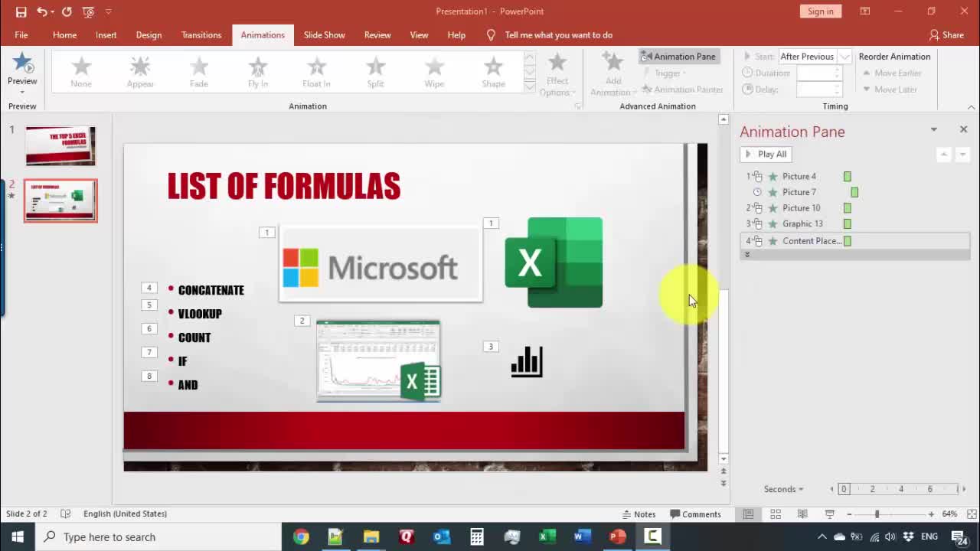Toggle the Notes pane in status bar
Viewport: 980px width, 551px height.
point(639,514)
